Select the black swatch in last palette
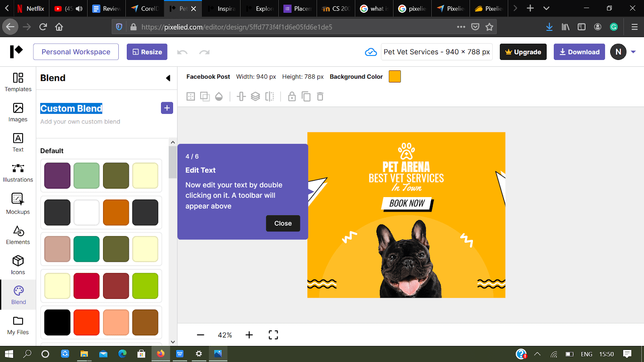Screen dimensions: 644x362 coord(57,323)
